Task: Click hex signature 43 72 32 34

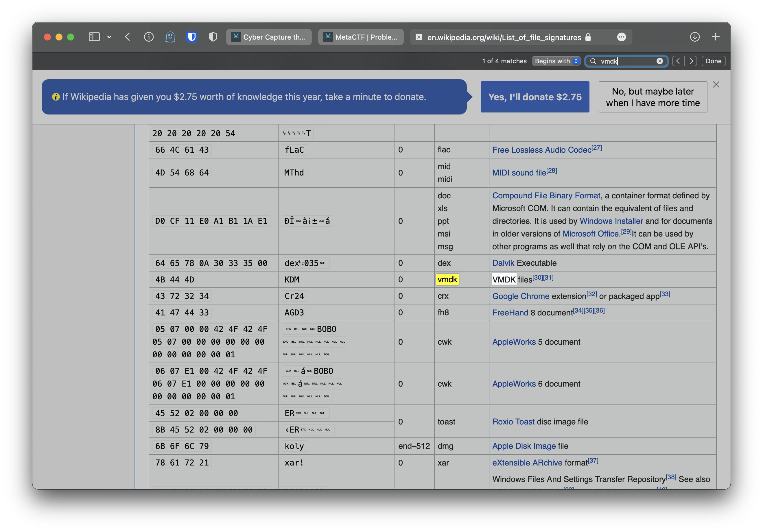Action: [182, 296]
